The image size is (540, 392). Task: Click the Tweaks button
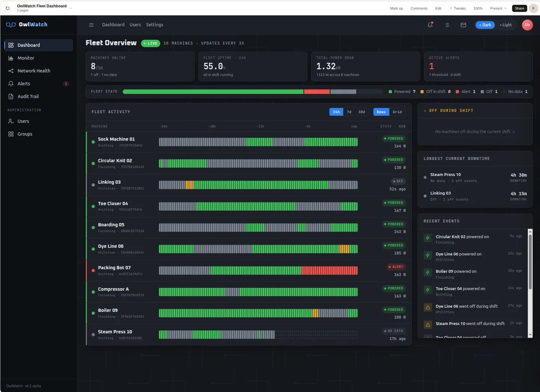pyautogui.click(x=457, y=8)
